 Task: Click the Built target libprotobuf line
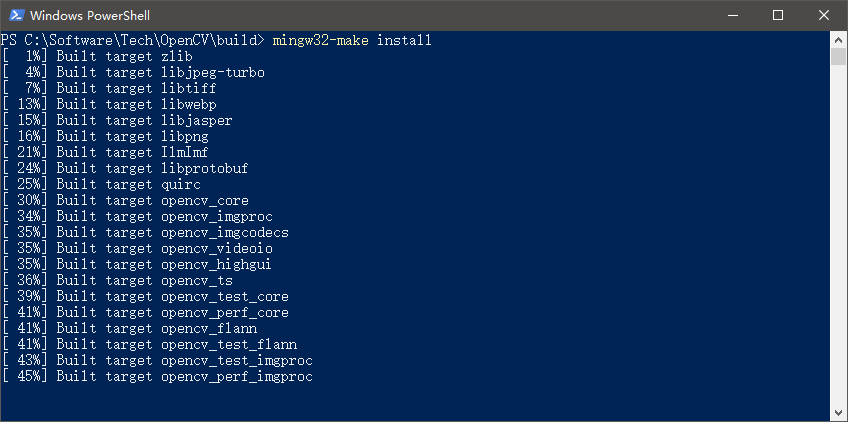coord(125,168)
